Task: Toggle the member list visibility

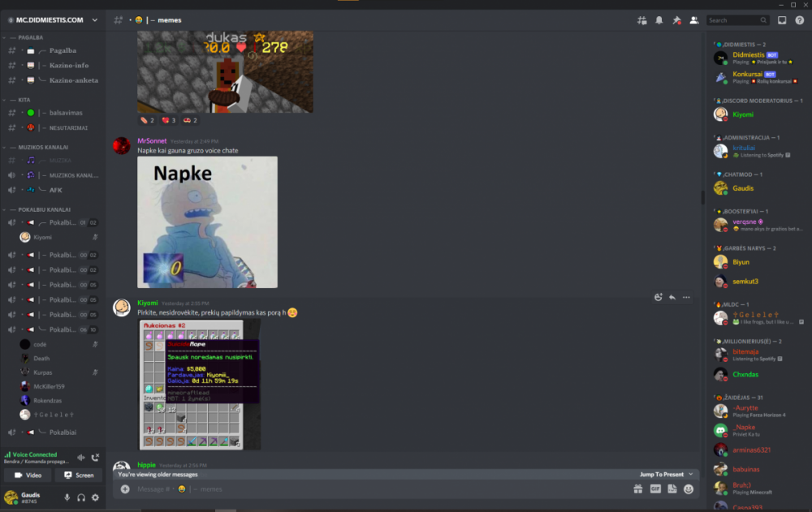Action: click(x=693, y=20)
